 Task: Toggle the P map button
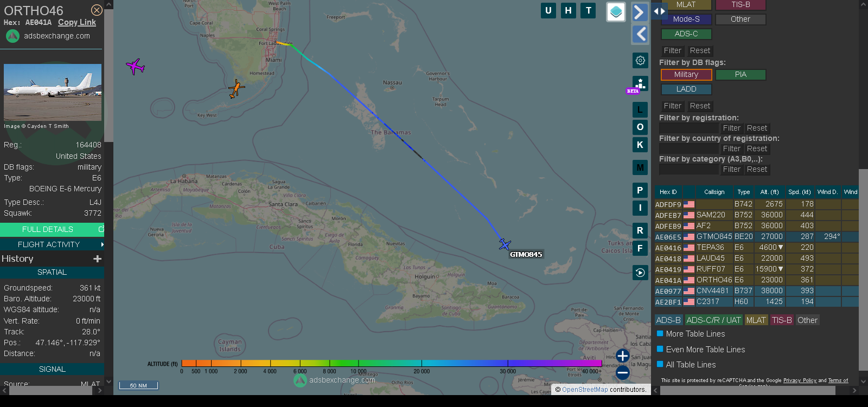[x=640, y=190]
